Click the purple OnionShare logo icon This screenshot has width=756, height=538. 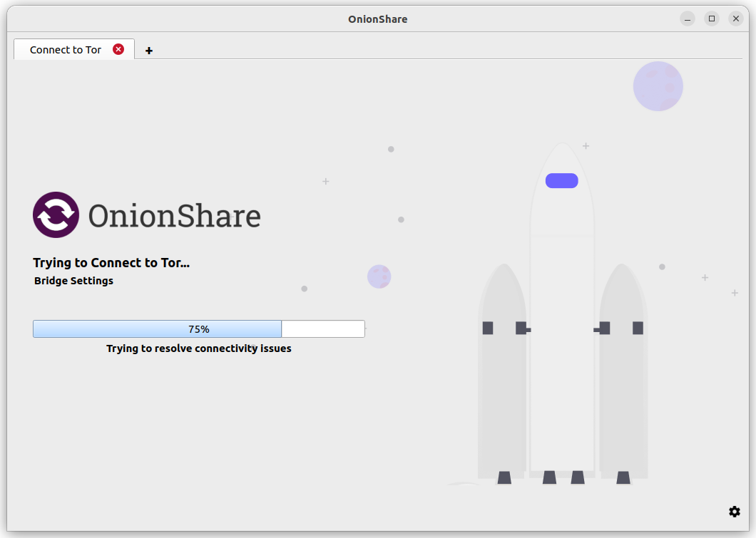click(x=56, y=214)
